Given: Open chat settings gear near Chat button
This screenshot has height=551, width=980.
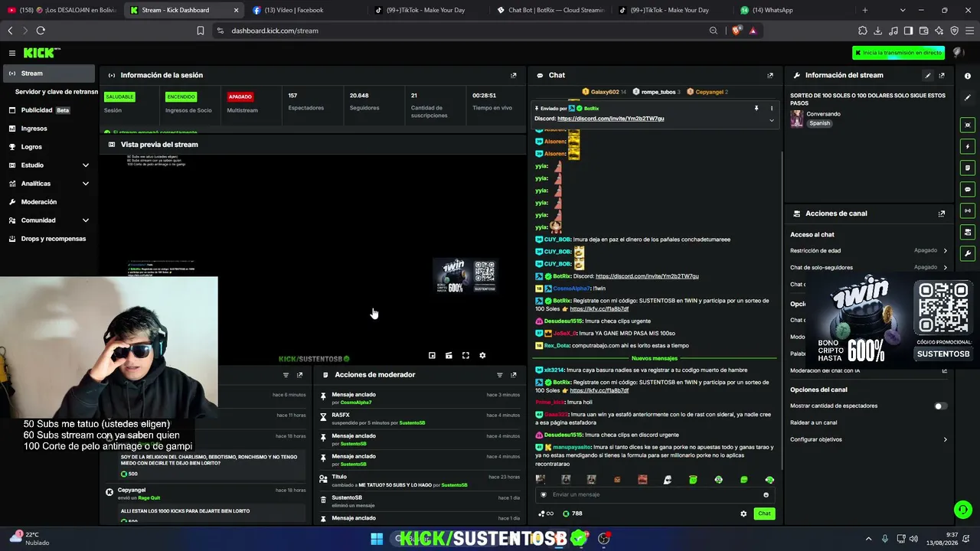Looking at the screenshot, I should (743, 514).
